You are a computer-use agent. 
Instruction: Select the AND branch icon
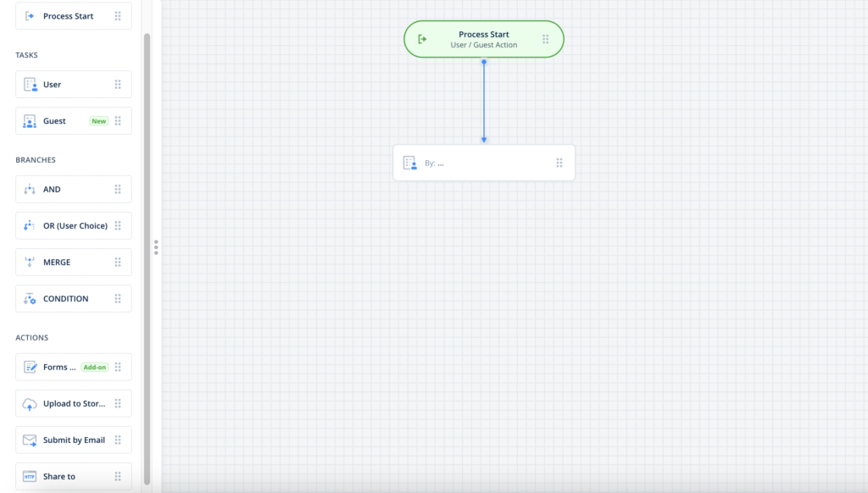[x=28, y=189]
